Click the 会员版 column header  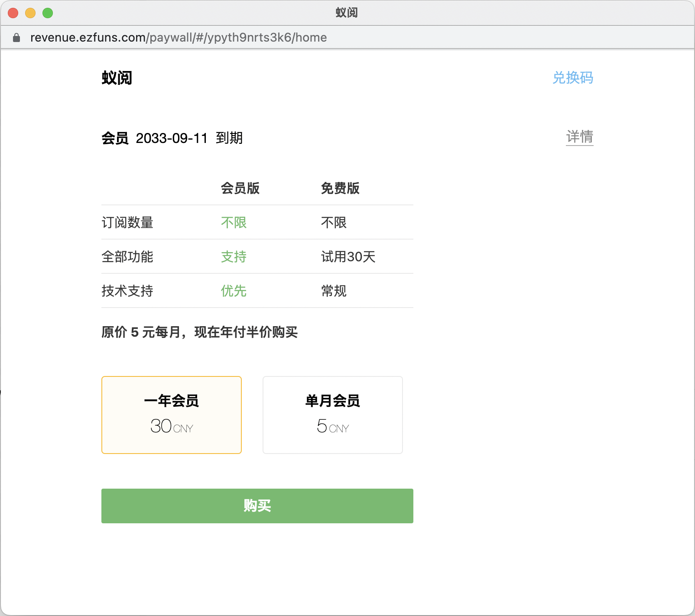click(x=241, y=188)
